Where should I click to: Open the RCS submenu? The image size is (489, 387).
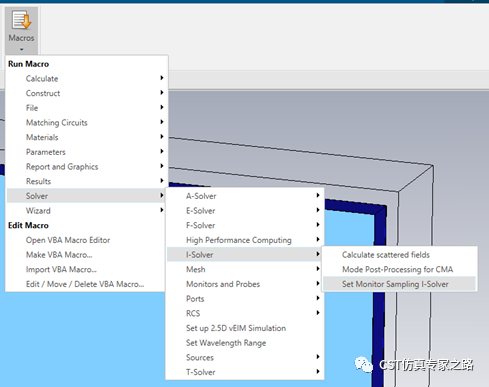point(245,313)
